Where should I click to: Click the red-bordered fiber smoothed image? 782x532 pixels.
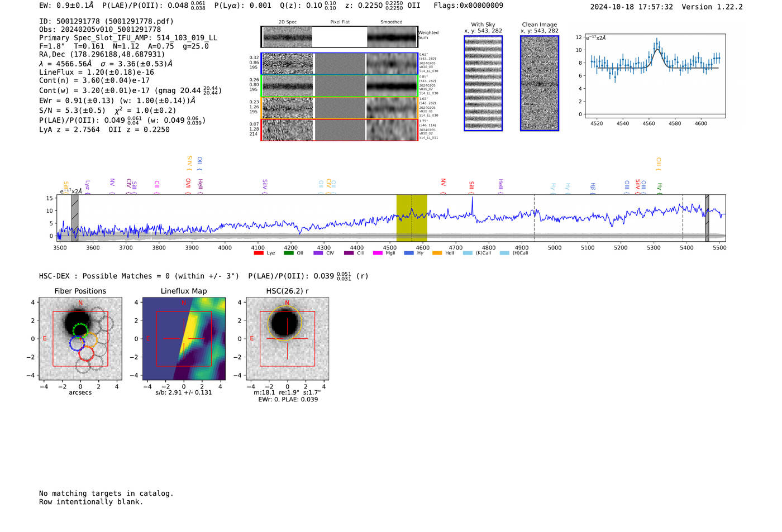pos(392,130)
